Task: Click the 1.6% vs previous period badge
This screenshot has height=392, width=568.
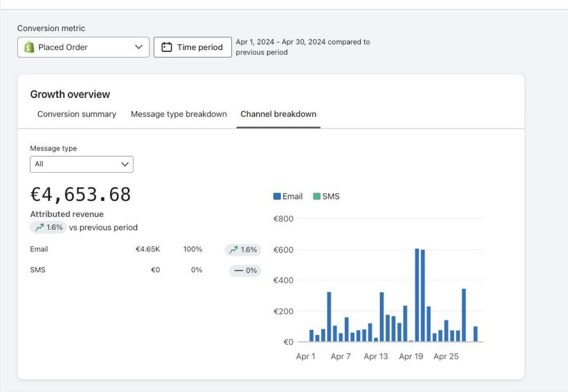Action: [x=48, y=227]
